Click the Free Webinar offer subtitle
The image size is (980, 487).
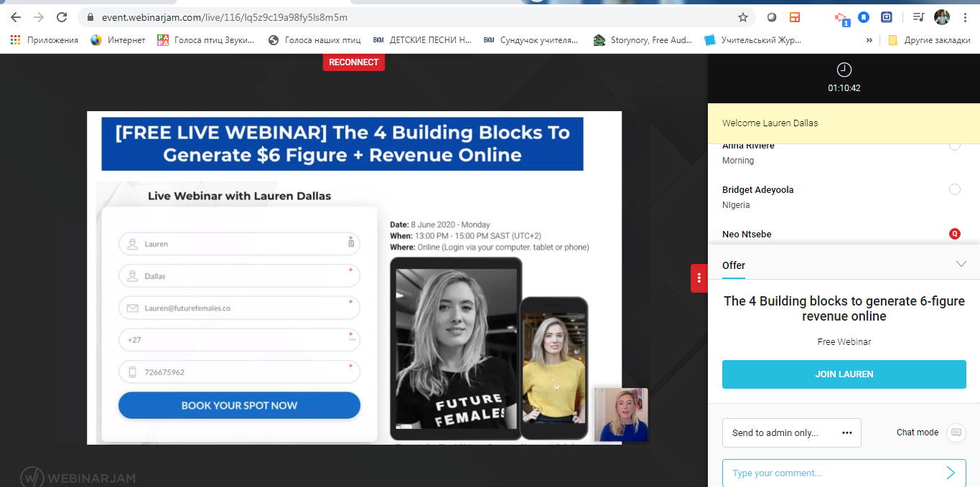pyautogui.click(x=844, y=342)
